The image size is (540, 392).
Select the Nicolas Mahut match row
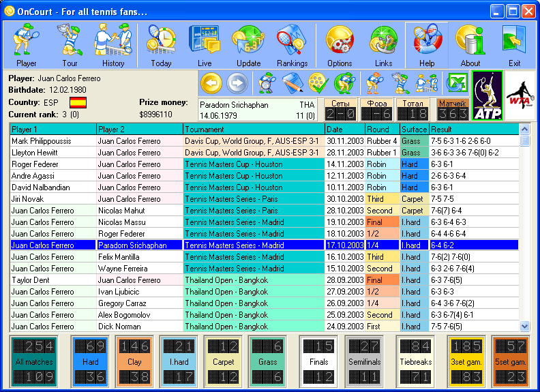tap(264, 211)
